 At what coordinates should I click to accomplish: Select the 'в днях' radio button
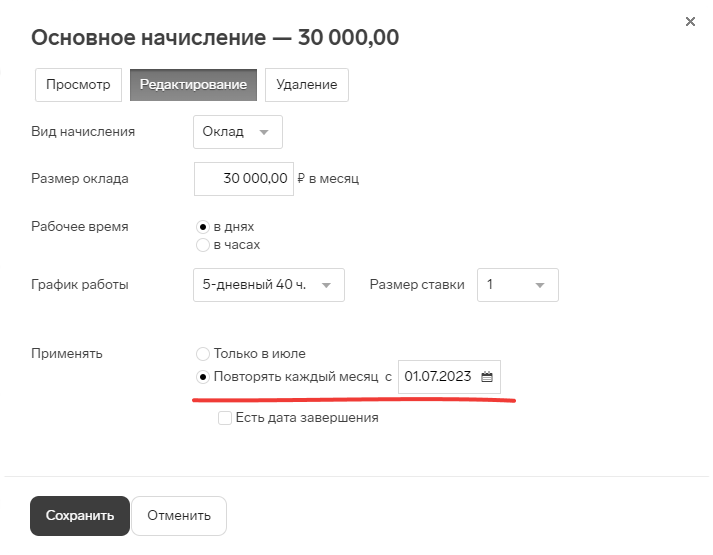coord(203,227)
